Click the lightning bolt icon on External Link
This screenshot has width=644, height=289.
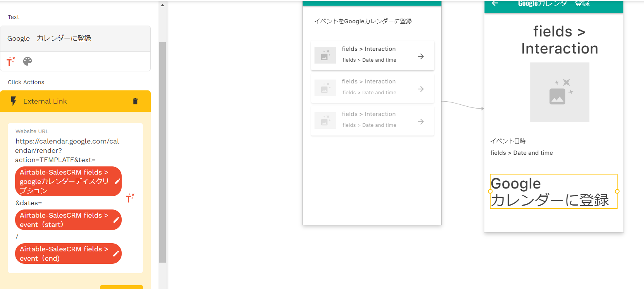tap(14, 101)
